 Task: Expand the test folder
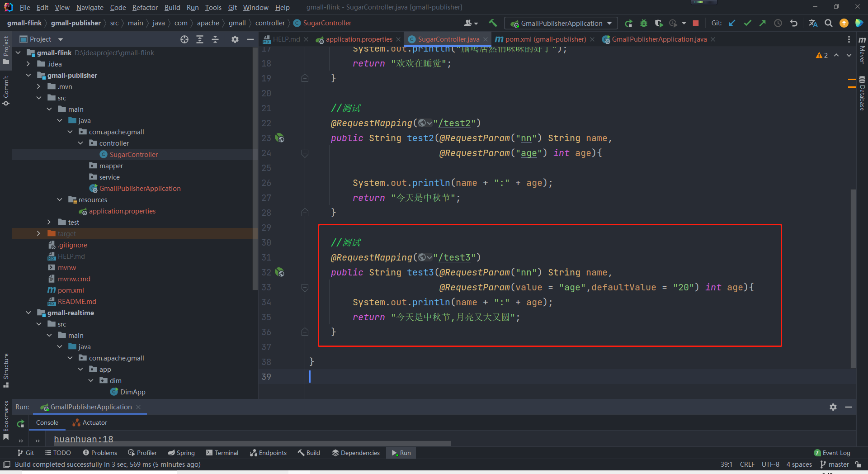pos(49,223)
